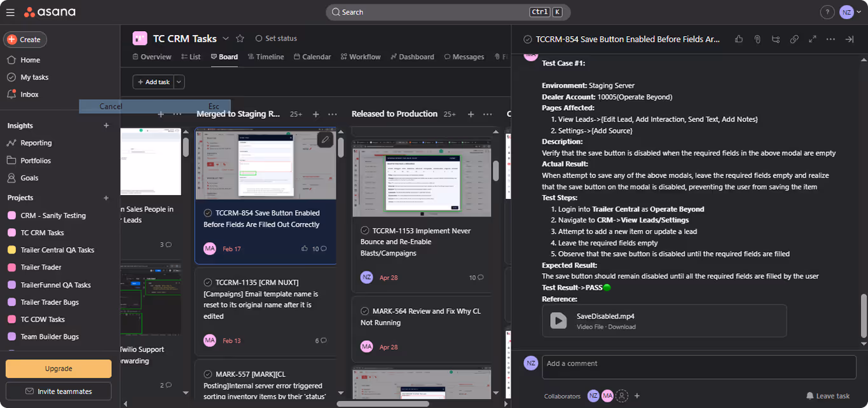The height and width of the screenshot is (408, 868).
Task: Mark MARK-564 task complete
Action: [365, 311]
